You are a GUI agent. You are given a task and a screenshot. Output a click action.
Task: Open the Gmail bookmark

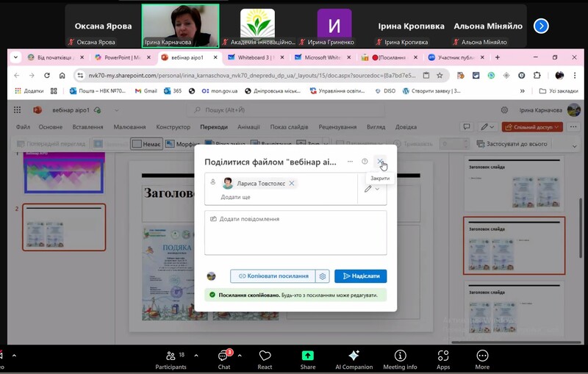[x=146, y=90]
